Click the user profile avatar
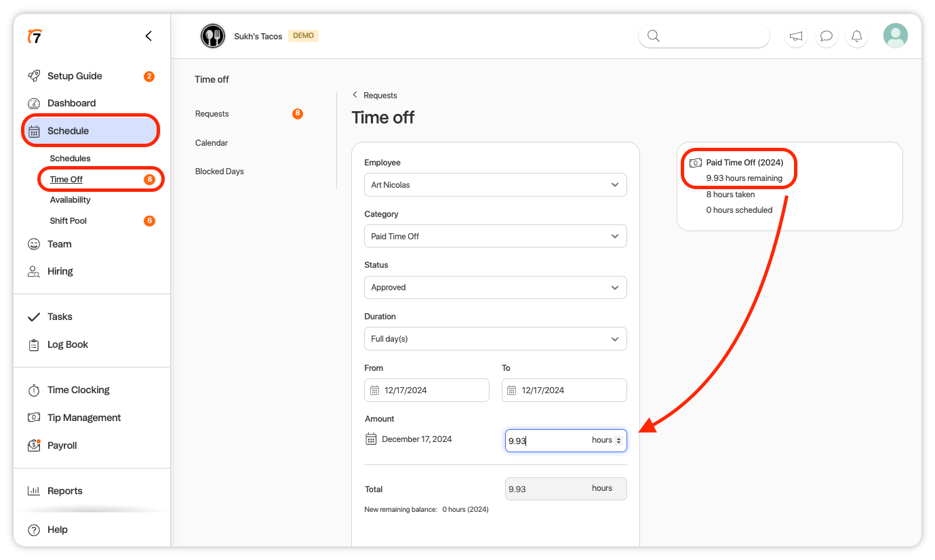The image size is (935, 560). [895, 35]
